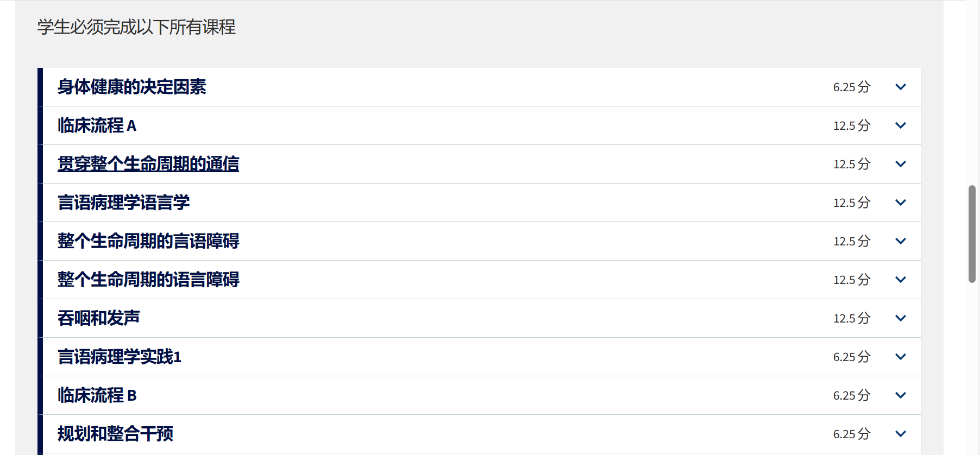
Task: Select the 规划和整合干预 course title
Action: point(116,434)
